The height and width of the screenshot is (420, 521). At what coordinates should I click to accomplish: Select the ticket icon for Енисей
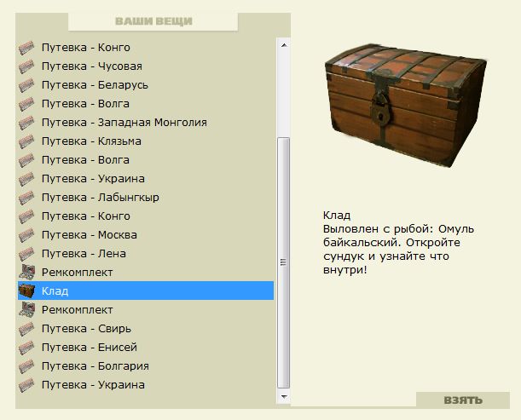[x=26, y=348]
